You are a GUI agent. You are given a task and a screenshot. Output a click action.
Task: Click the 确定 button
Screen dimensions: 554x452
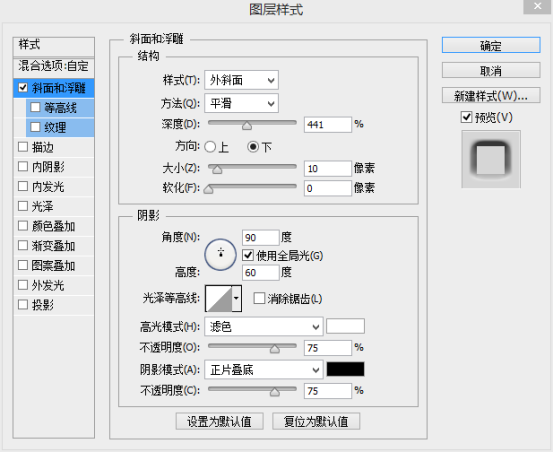[x=491, y=46]
